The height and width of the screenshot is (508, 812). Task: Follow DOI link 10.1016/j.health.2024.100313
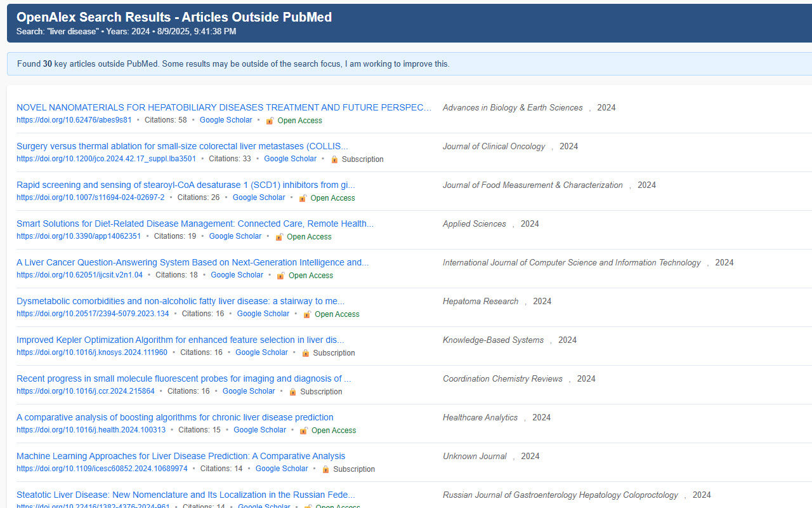click(x=91, y=430)
